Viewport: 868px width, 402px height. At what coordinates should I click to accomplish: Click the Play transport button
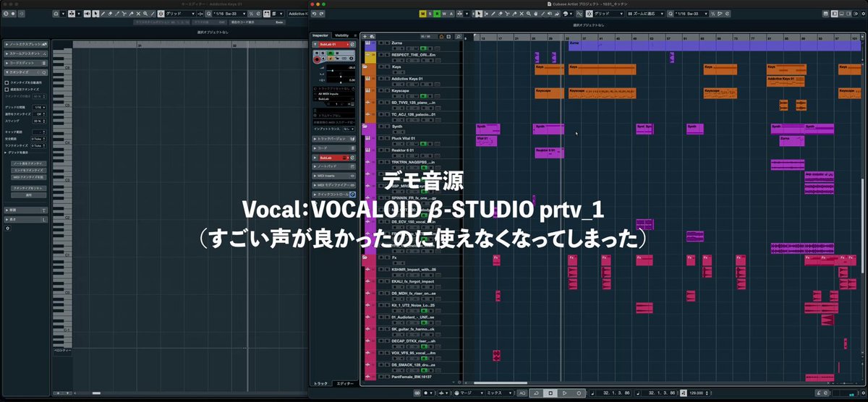click(x=565, y=393)
